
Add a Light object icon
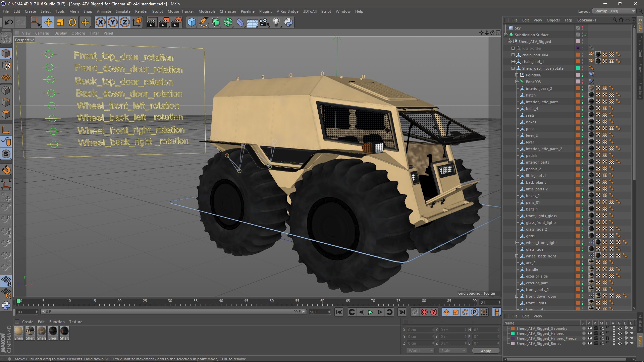(276, 22)
